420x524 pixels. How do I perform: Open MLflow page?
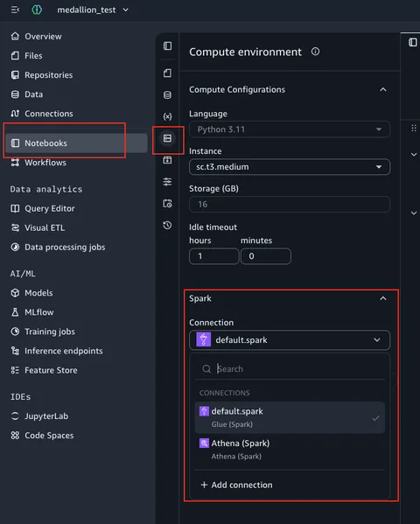32,312
